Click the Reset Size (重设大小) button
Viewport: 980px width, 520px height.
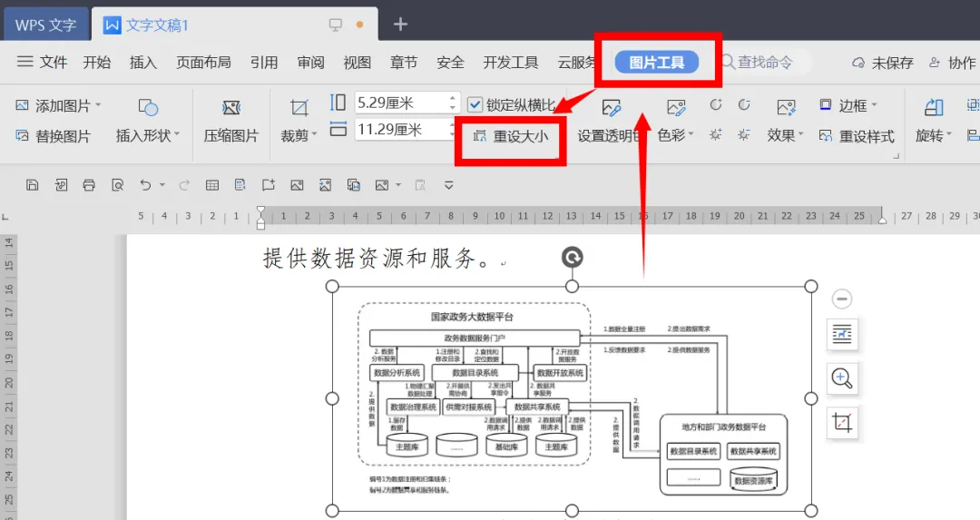[x=511, y=135]
